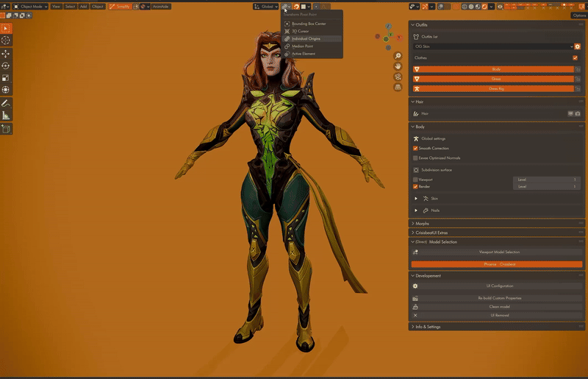
Task: Switch perspective/orthographic grid icon
Action: (x=398, y=87)
